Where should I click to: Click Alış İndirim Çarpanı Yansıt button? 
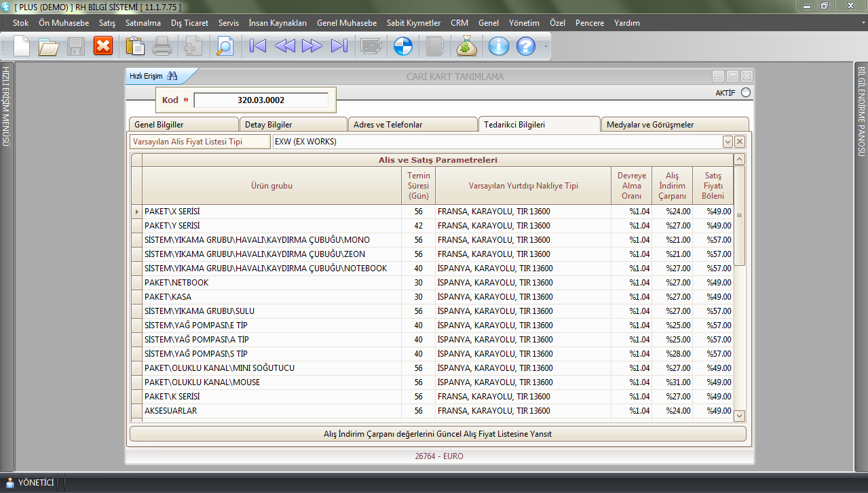click(438, 433)
